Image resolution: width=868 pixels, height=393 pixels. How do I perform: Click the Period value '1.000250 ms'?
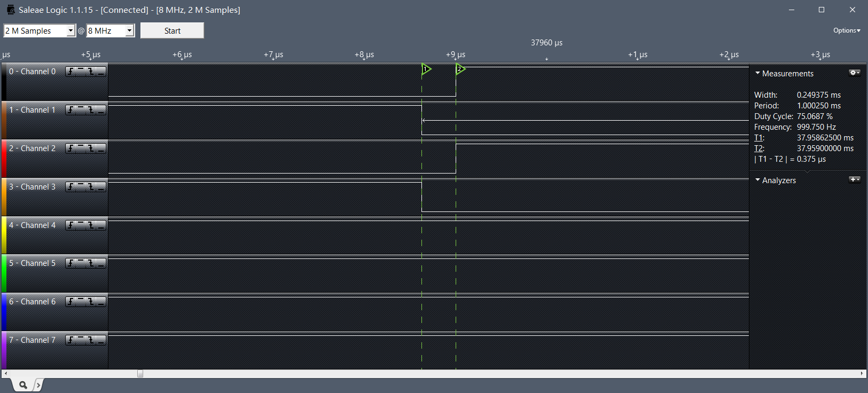coord(819,106)
